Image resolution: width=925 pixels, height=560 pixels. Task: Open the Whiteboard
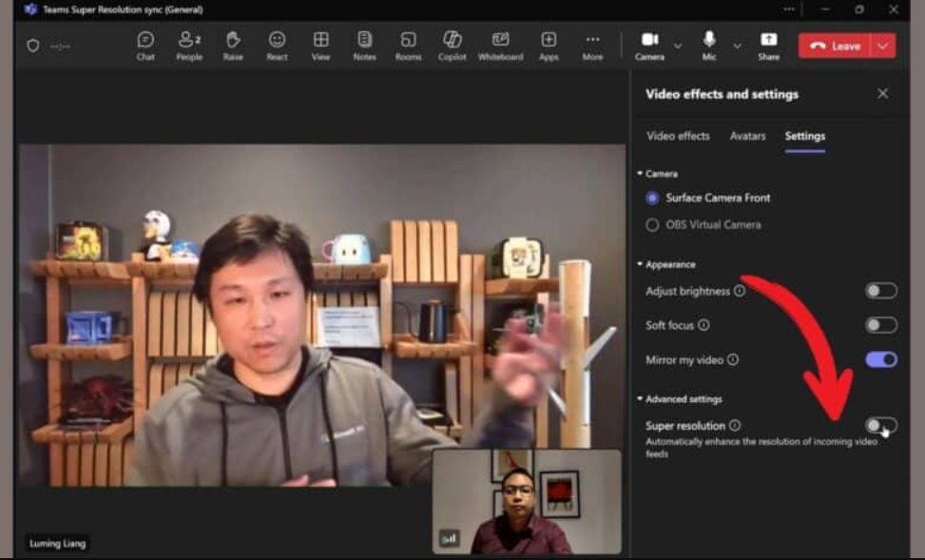coord(500,46)
